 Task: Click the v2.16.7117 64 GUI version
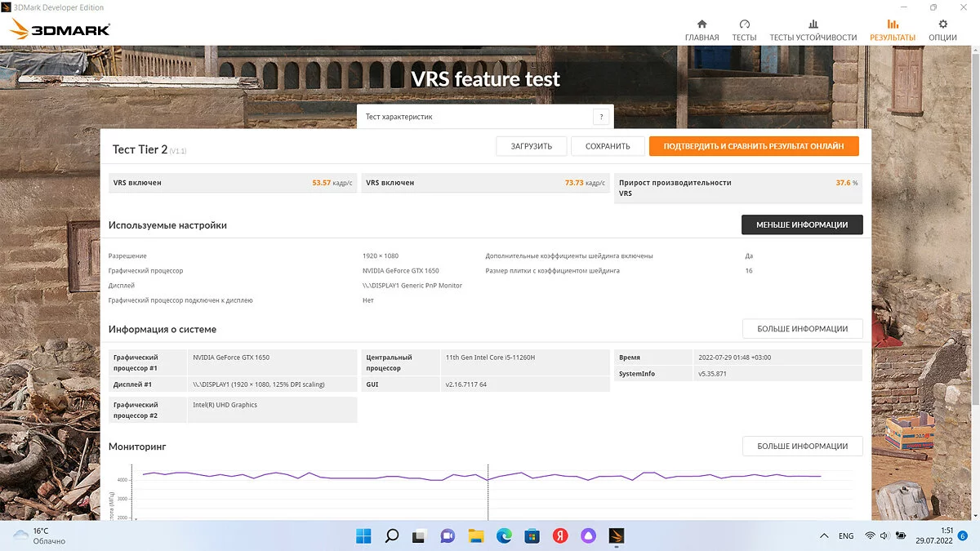point(466,384)
